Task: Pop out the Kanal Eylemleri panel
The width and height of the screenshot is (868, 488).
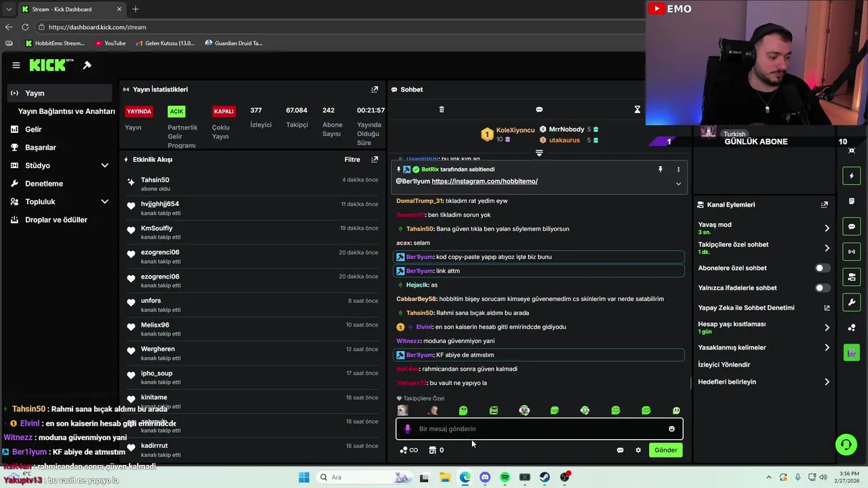Action: click(x=825, y=205)
